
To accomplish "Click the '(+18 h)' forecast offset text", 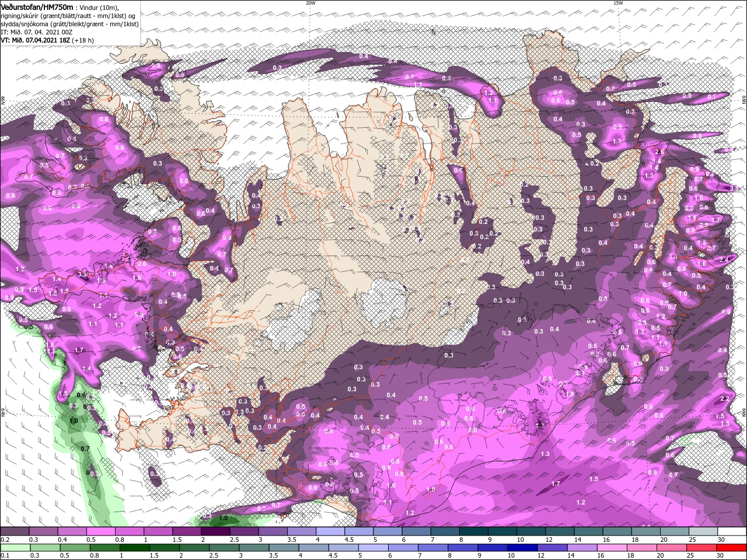I will click(83, 40).
